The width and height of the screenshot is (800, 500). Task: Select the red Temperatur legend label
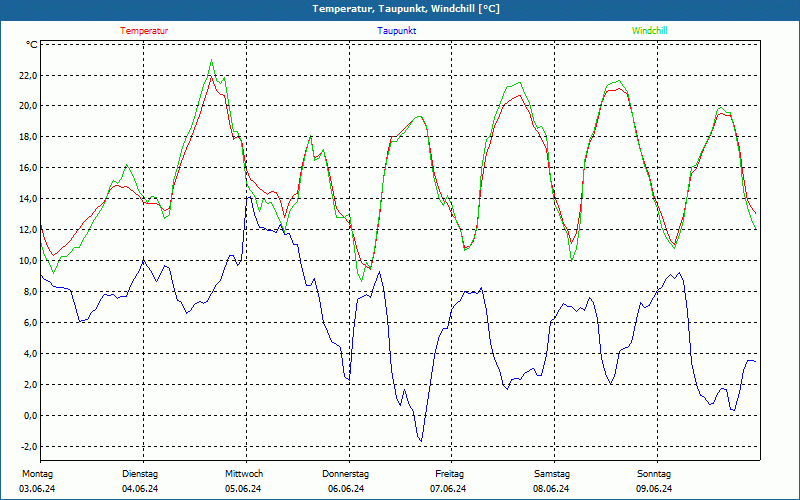(x=144, y=31)
